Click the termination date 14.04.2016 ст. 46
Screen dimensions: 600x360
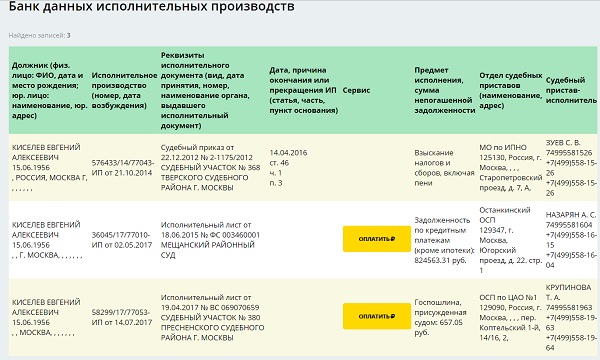point(288,168)
